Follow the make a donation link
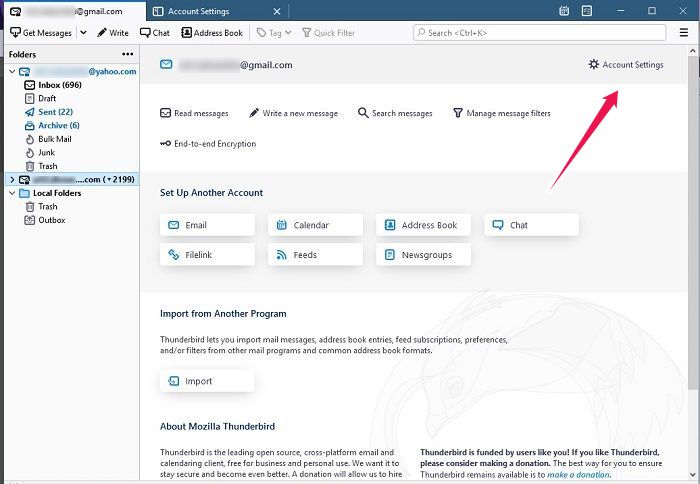 579,475
